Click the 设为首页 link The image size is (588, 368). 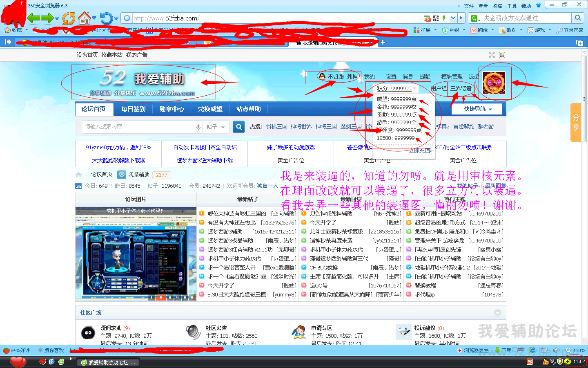click(x=87, y=55)
